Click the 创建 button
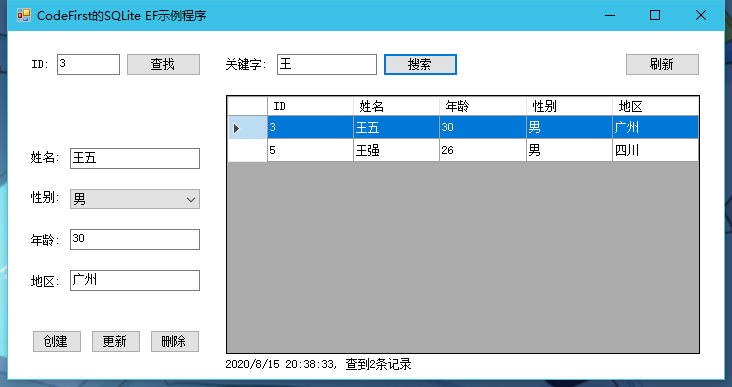Screen dimensions: 732x387 click(x=57, y=341)
